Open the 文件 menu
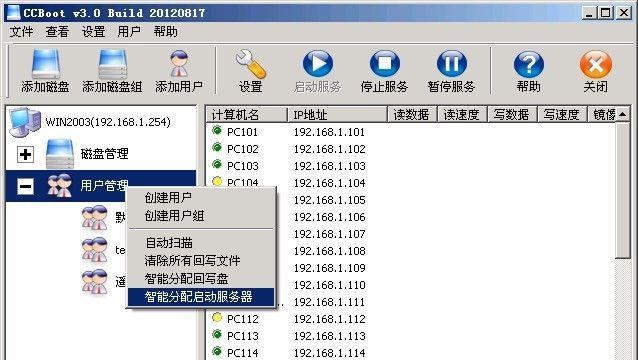Viewport: 638px width, 360px height. click(22, 32)
